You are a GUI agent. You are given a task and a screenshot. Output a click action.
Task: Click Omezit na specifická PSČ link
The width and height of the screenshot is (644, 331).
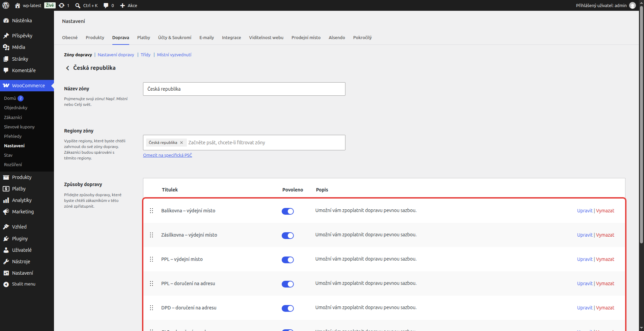click(x=167, y=155)
